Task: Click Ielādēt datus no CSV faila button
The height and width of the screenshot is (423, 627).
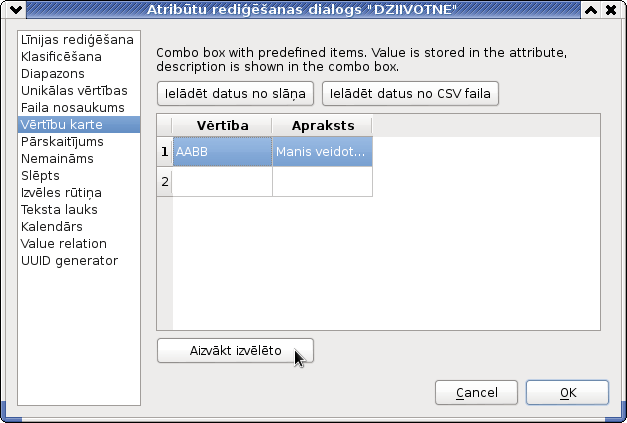Action: pos(410,94)
